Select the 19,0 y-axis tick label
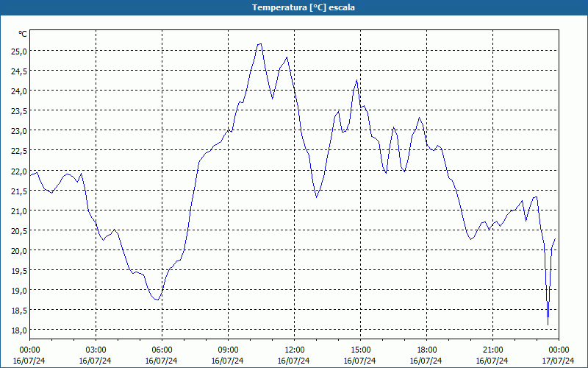 coord(19,290)
